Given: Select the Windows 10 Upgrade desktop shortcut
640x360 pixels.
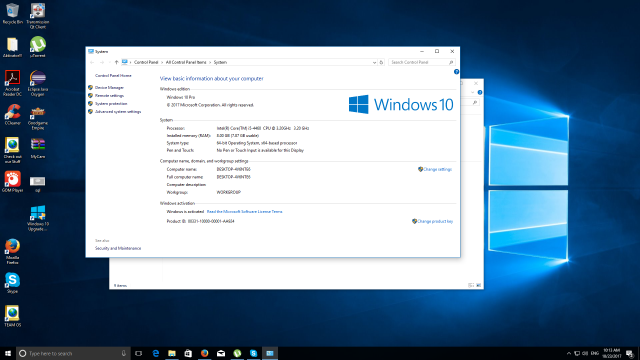Looking at the screenshot, I should 38,218.
